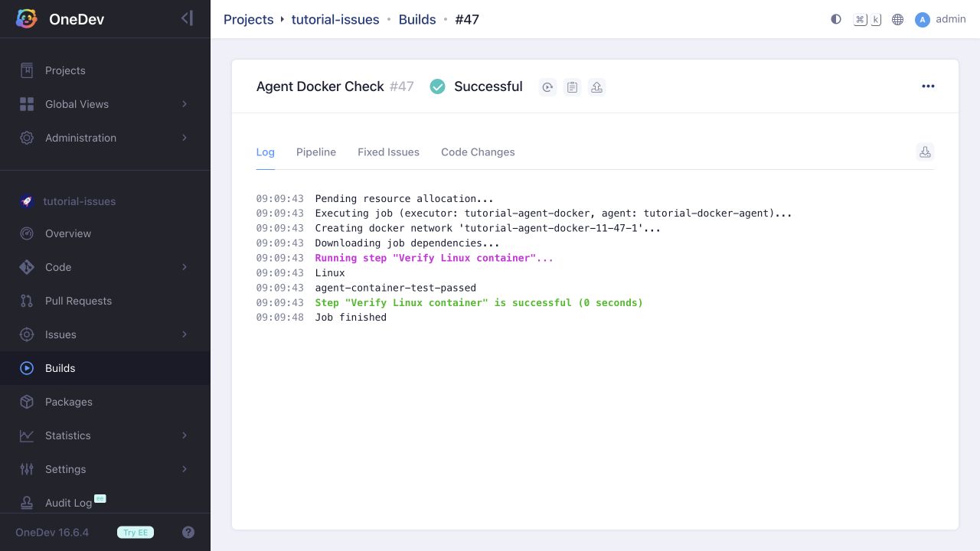
Task: Go to Builds breadcrumb link
Action: click(417, 19)
